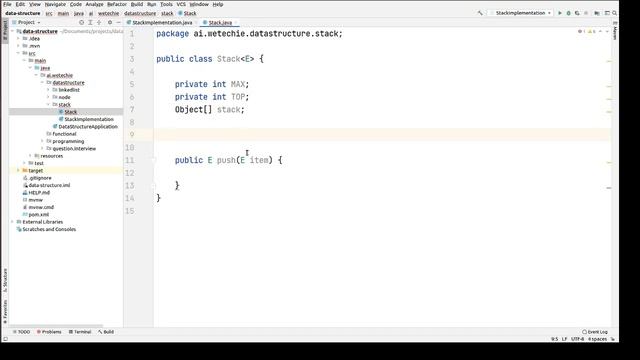Viewport: 640px width, 360px height.
Task: Open the Refactor menu
Action: [117, 4]
